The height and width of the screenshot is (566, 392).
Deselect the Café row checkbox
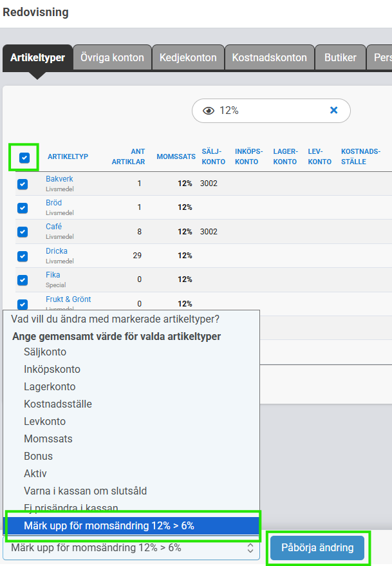[23, 232]
